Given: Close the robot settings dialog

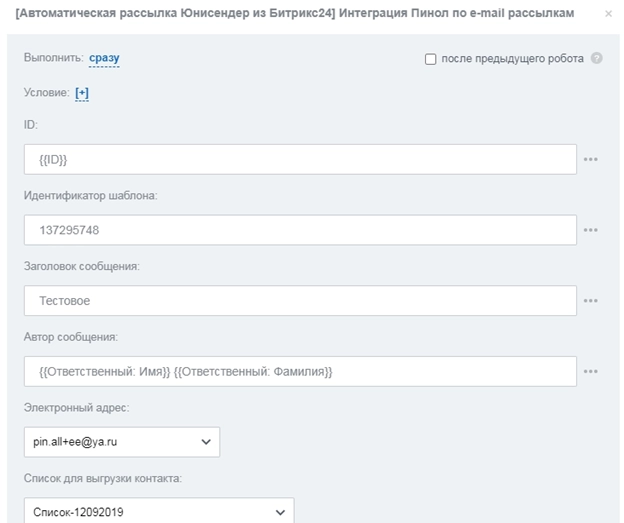Looking at the screenshot, I should point(608,14).
